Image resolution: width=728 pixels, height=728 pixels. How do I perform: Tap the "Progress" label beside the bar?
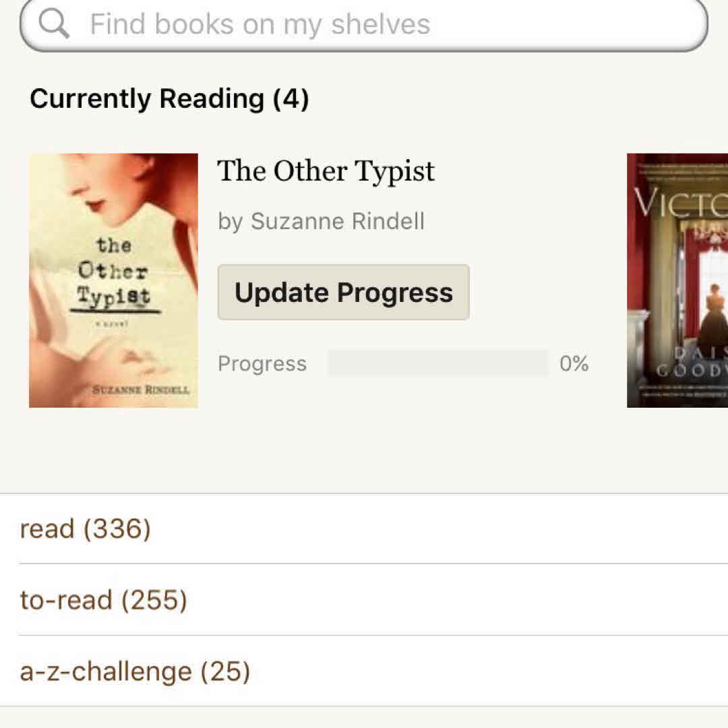pos(262,364)
